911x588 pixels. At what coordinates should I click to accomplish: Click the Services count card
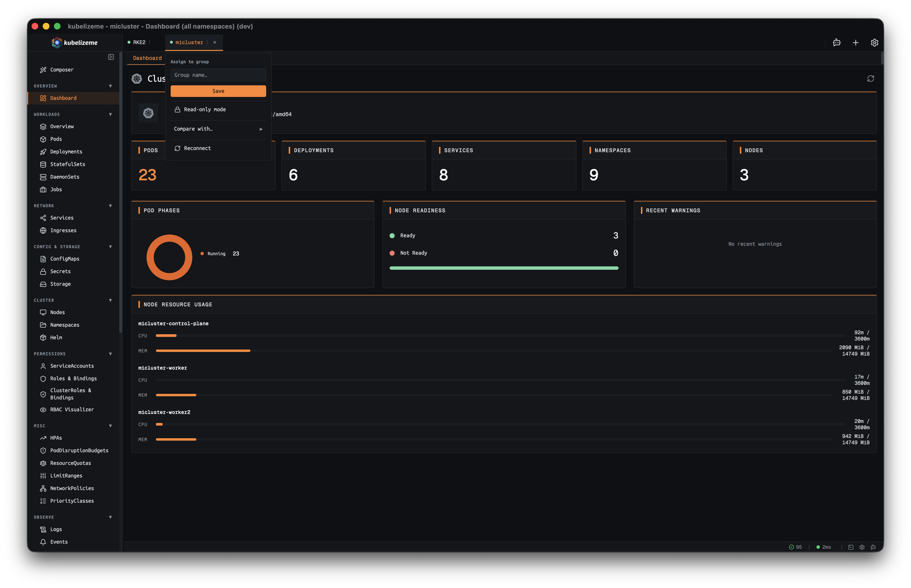pyautogui.click(x=503, y=166)
